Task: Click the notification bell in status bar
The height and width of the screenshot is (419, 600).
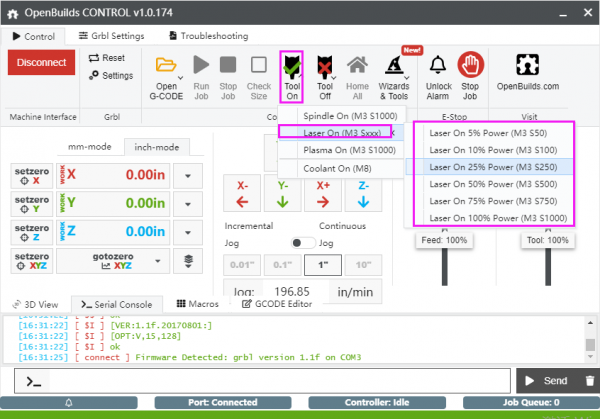Action: coord(69,403)
